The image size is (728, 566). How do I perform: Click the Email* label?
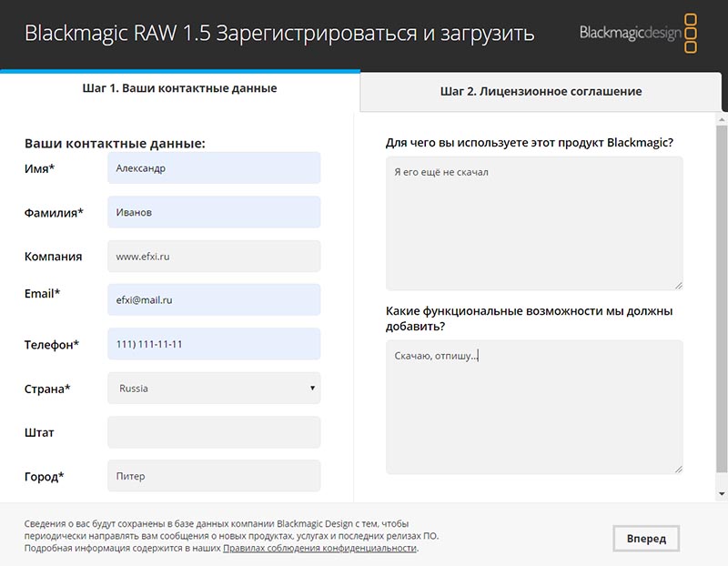(42, 293)
